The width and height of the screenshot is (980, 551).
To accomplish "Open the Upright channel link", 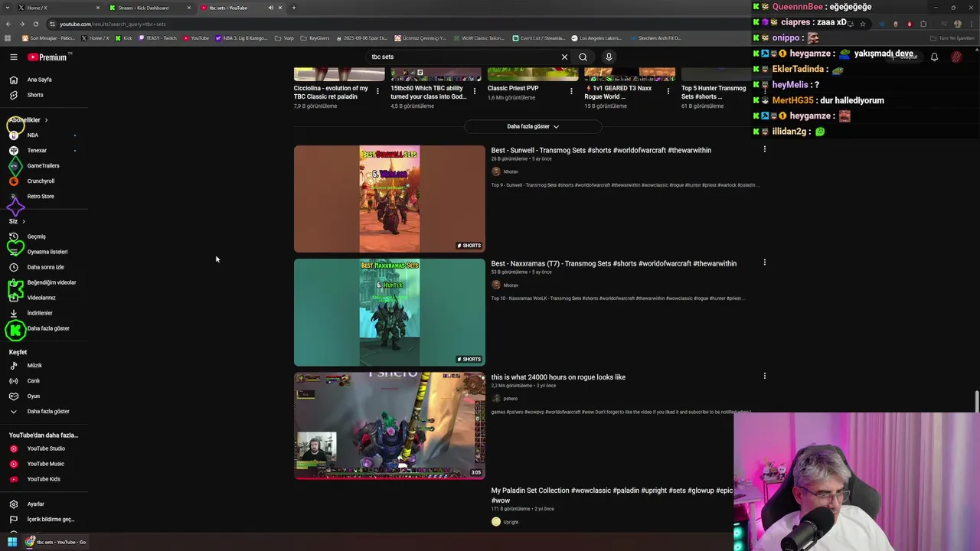I will click(511, 522).
